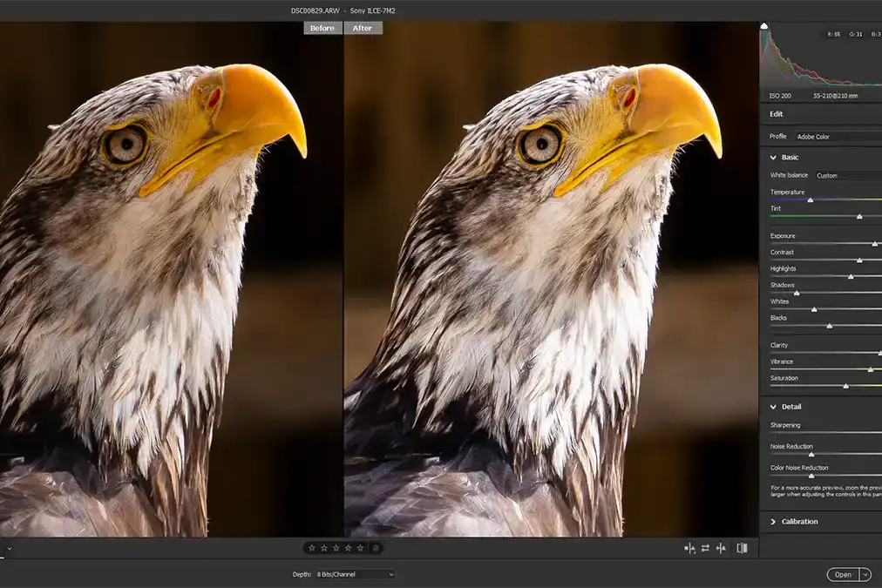
Task: Click the 'Sharpening' label
Action: pos(785,425)
